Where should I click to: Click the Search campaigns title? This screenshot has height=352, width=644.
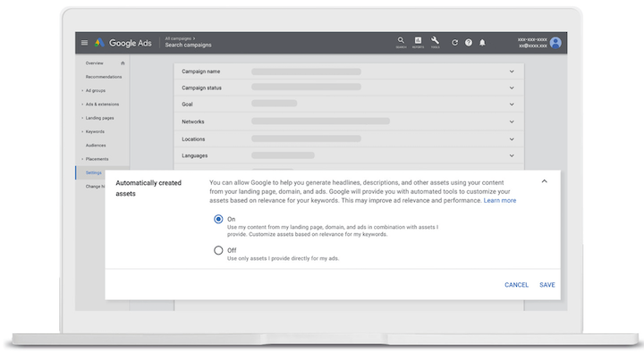188,46
